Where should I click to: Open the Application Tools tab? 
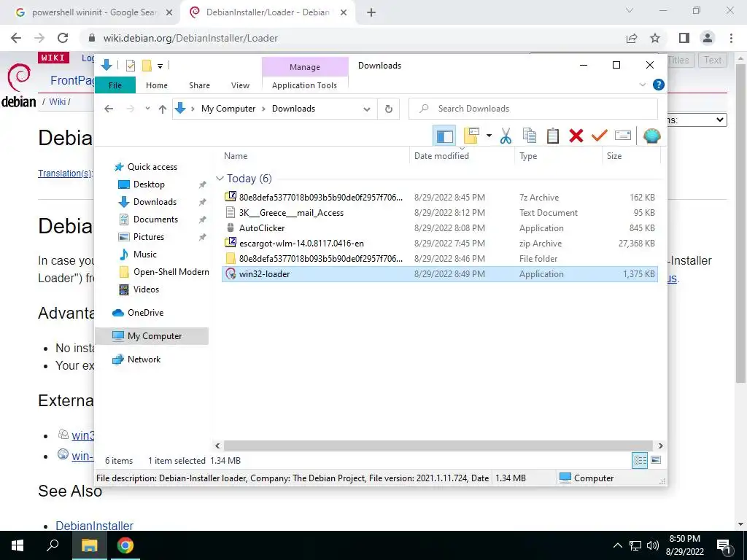pos(304,85)
